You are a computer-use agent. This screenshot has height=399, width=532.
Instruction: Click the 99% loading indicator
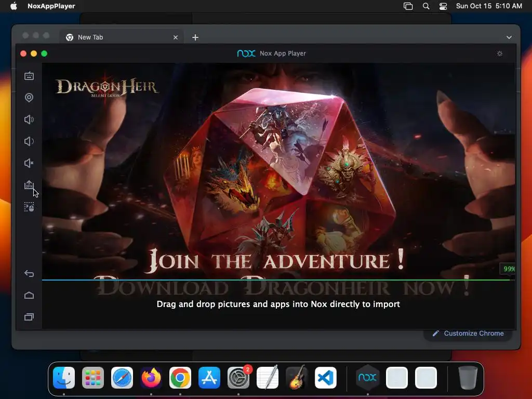(x=508, y=269)
